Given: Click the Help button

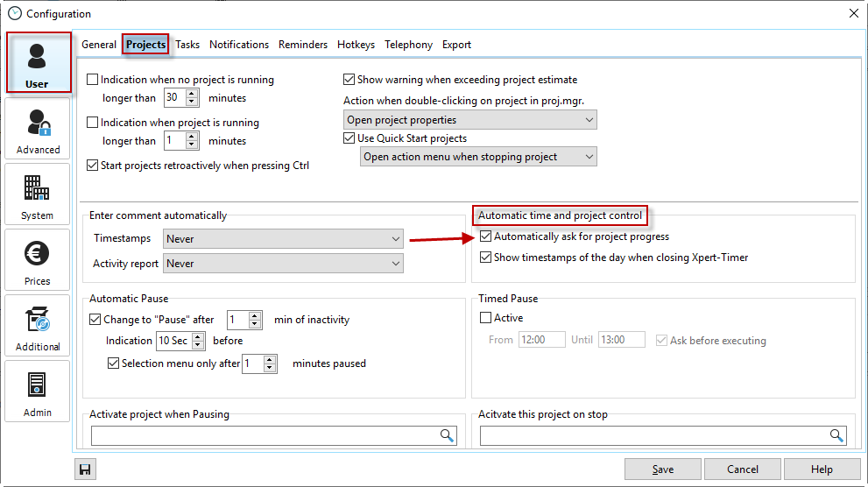Looking at the screenshot, I should 822,469.
